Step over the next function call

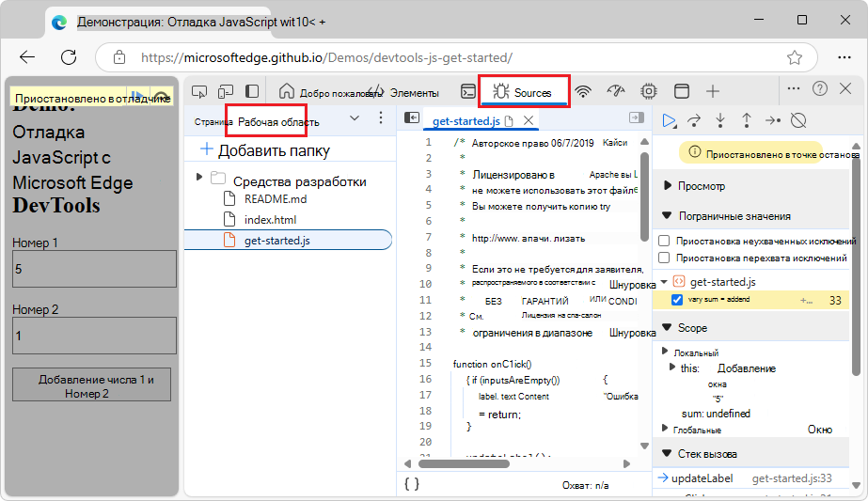point(694,120)
